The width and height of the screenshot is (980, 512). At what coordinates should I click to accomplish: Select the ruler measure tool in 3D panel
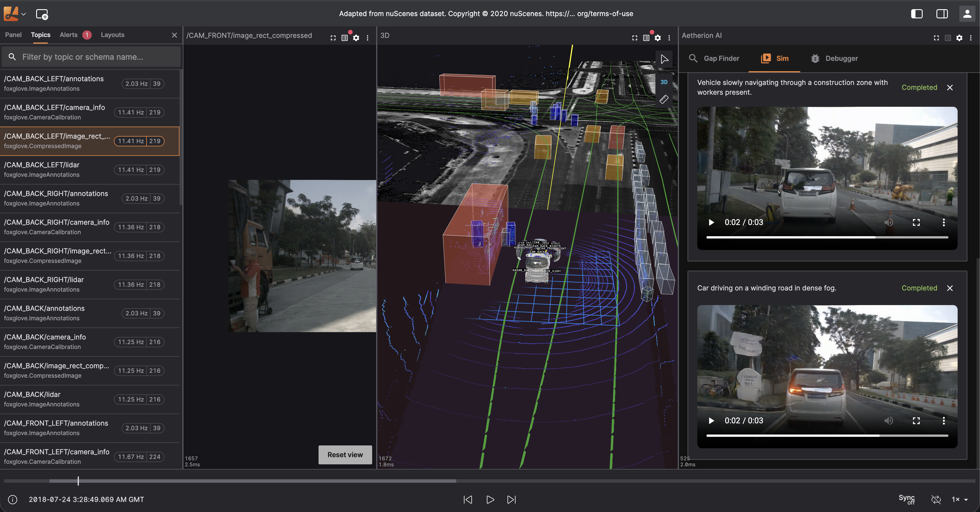click(x=664, y=99)
